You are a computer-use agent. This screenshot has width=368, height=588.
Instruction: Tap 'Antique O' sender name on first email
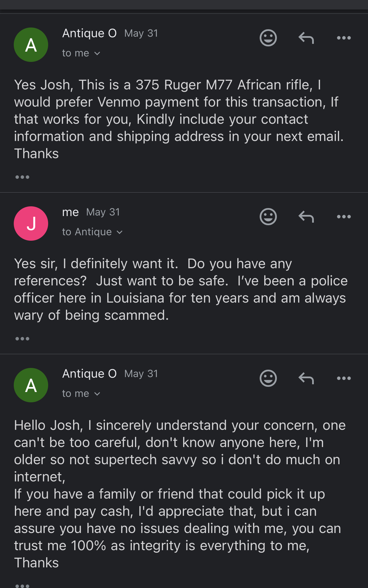89,33
